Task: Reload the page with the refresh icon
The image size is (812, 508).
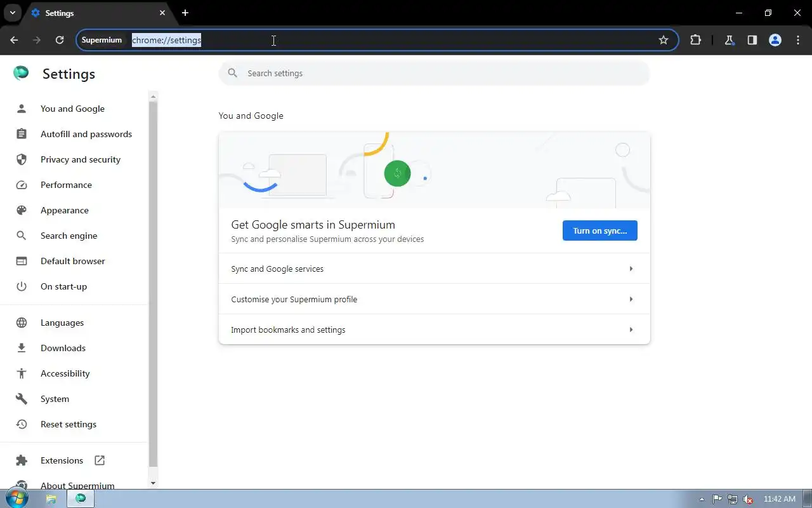Action: tap(60, 40)
